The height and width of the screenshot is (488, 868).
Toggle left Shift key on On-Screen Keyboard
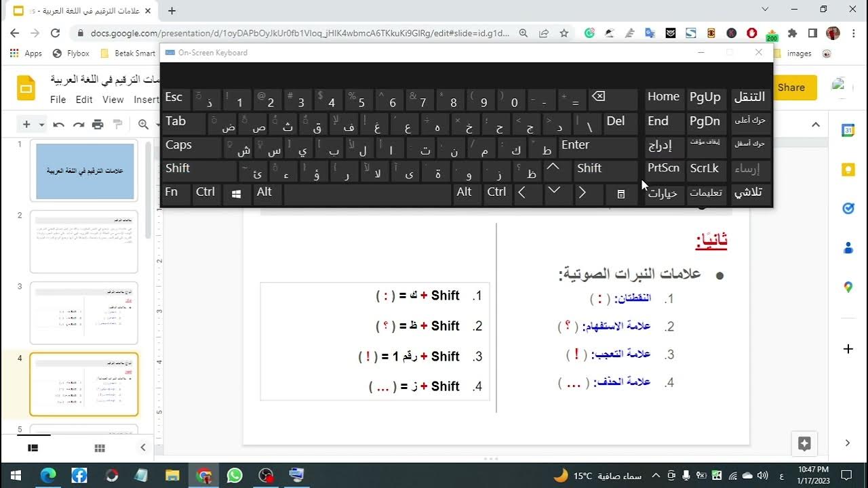199,170
